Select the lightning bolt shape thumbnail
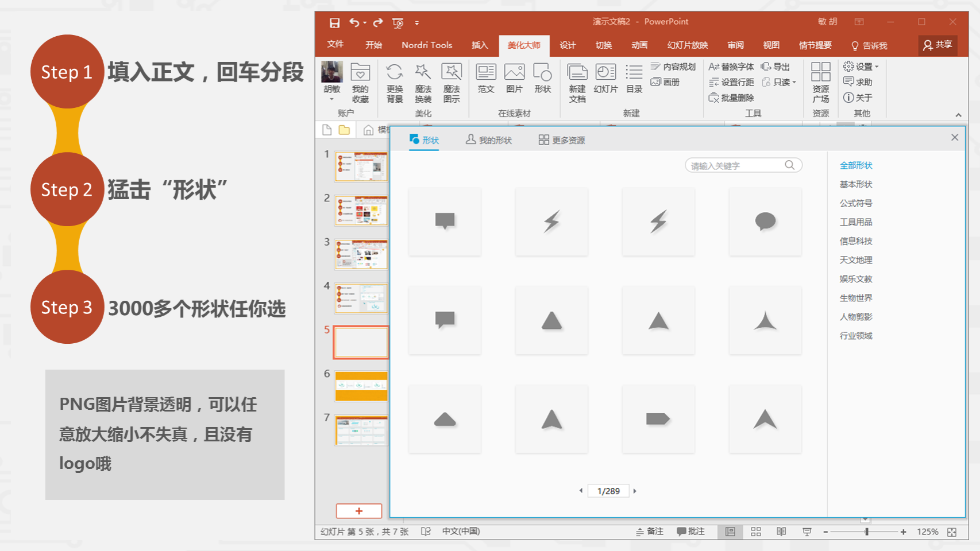 [x=551, y=222]
